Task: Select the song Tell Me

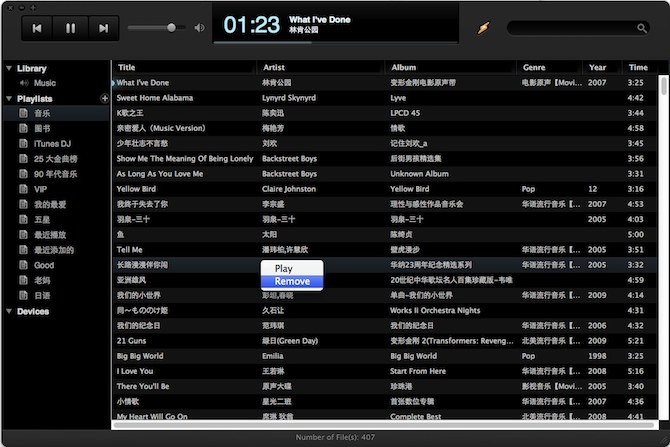Action: coord(129,250)
